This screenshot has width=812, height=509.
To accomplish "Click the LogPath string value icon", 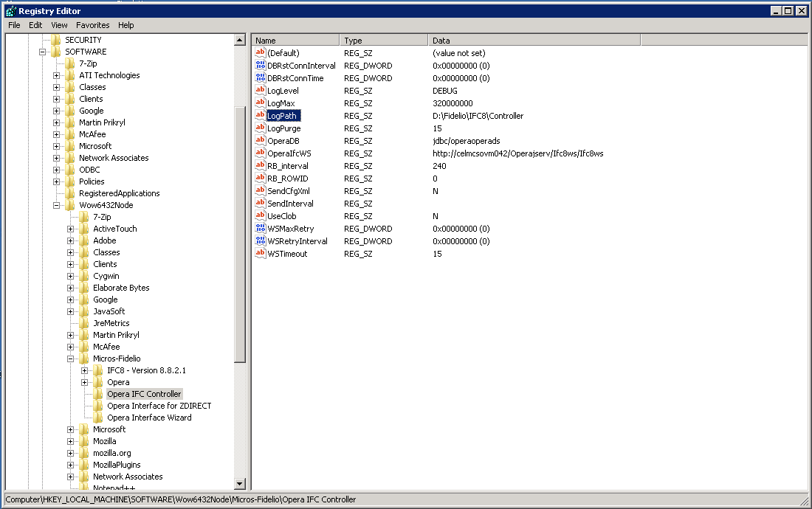I will pyautogui.click(x=260, y=115).
